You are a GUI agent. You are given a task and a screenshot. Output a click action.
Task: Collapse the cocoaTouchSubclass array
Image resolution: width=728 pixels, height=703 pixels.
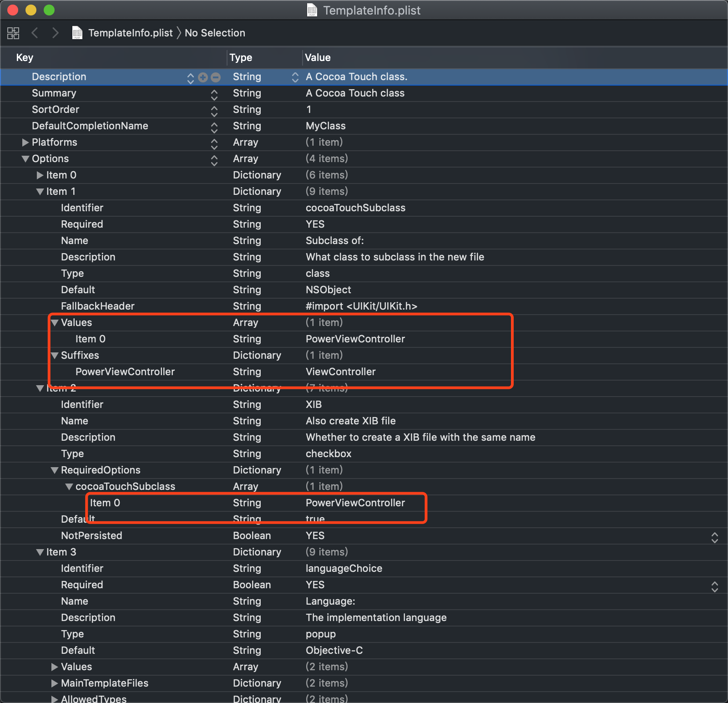(x=69, y=487)
